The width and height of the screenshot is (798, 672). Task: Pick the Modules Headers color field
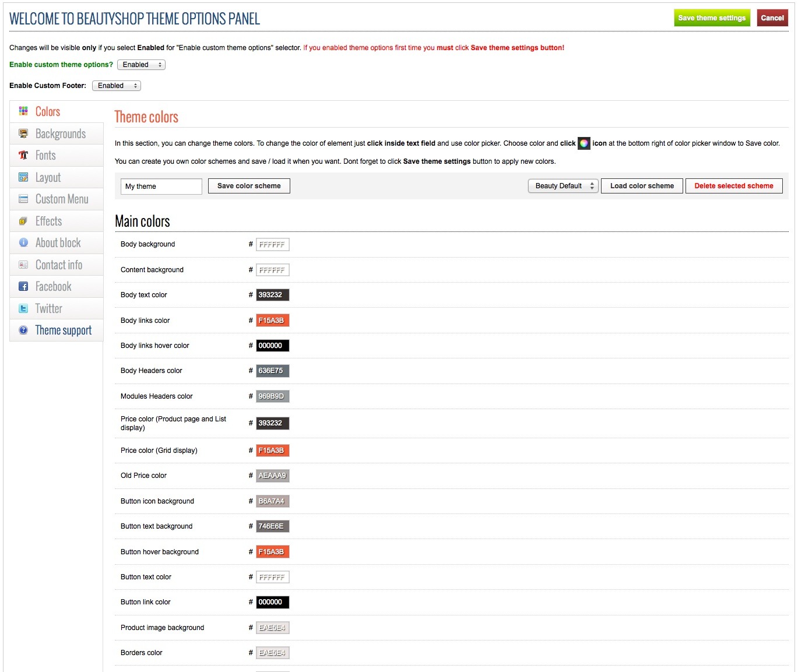[x=273, y=396]
